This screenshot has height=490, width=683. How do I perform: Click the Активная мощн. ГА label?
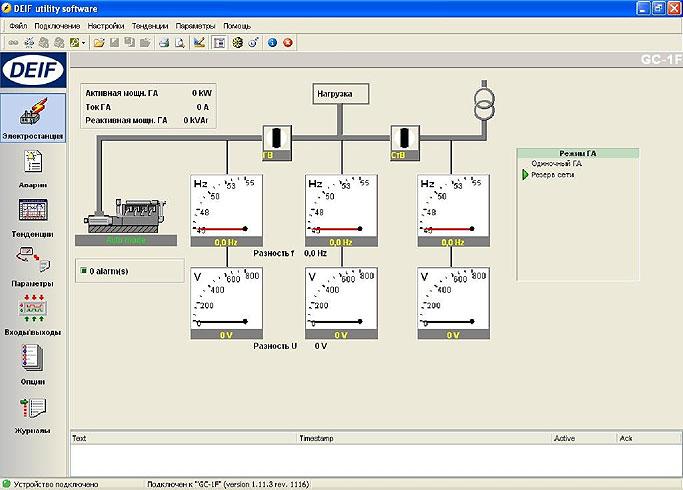(x=122, y=93)
